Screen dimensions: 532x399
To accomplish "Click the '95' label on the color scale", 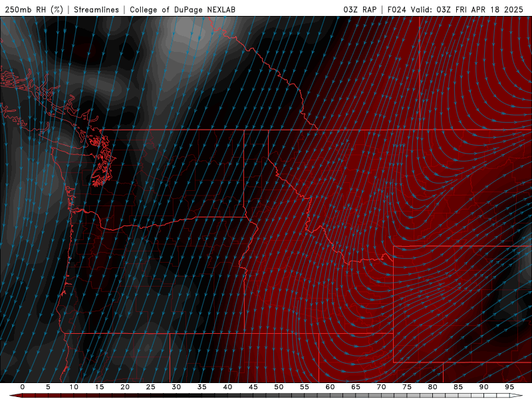I will coord(509,387).
